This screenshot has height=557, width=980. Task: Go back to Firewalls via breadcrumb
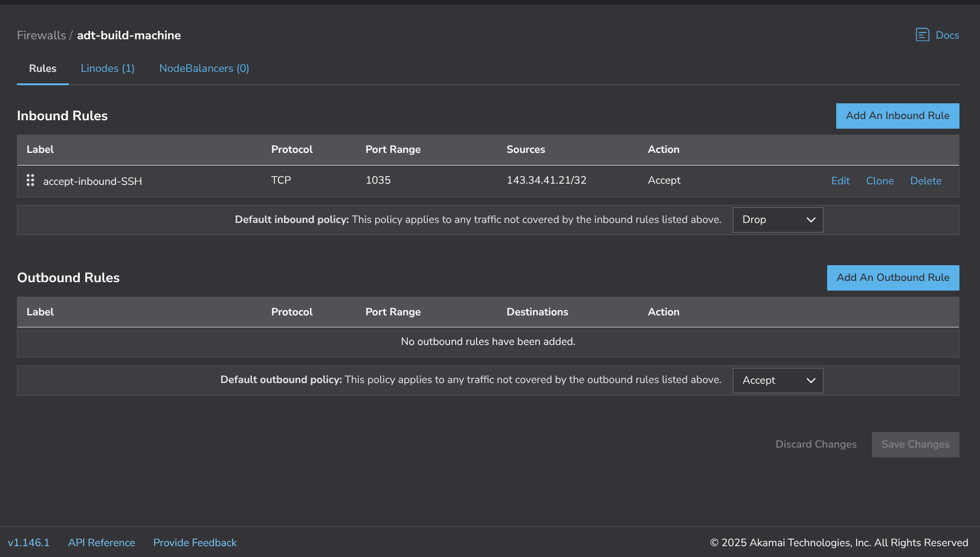tap(41, 35)
